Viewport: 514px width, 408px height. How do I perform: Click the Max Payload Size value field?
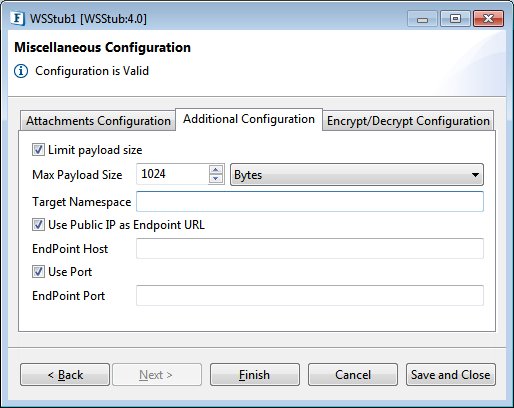pos(173,174)
